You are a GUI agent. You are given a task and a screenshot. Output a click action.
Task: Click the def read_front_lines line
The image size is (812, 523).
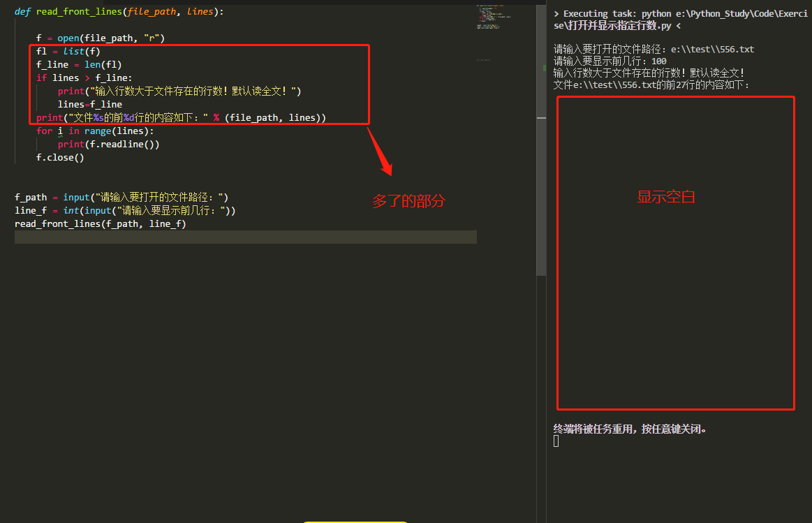[119, 12]
